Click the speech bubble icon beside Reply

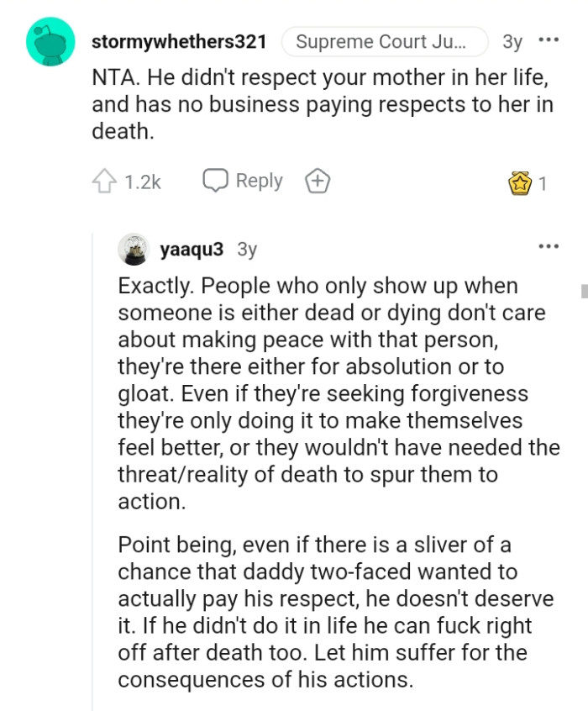coord(215,180)
